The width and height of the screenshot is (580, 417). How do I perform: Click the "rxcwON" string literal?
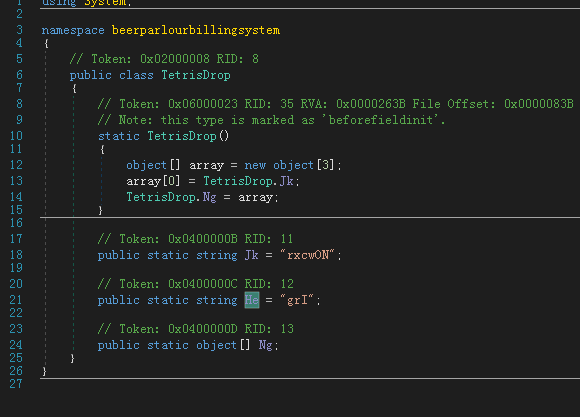tap(308, 255)
